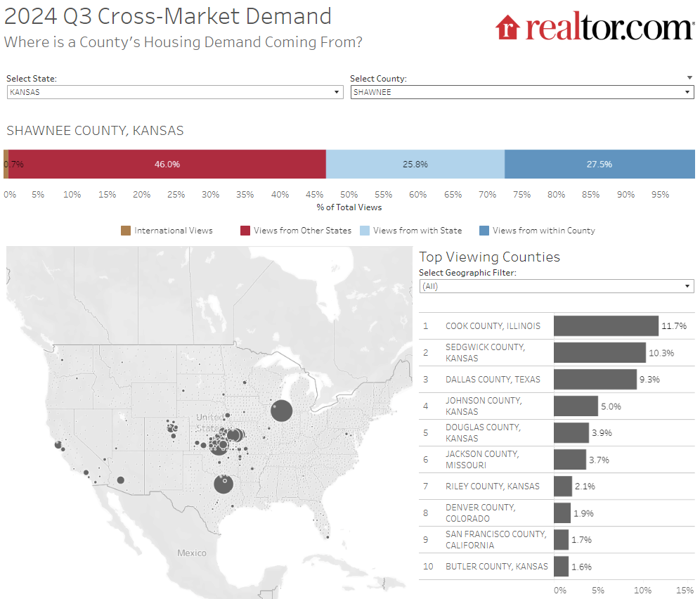Viewport: 700px width, 599px height.
Task: Click the small caret above the county dropdown
Action: click(x=689, y=78)
